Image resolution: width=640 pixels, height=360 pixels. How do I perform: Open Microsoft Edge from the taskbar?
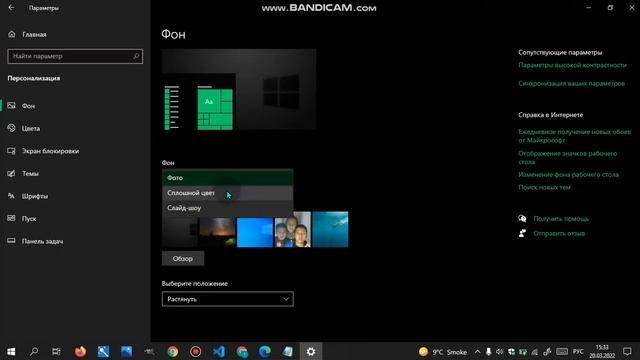coord(265,351)
